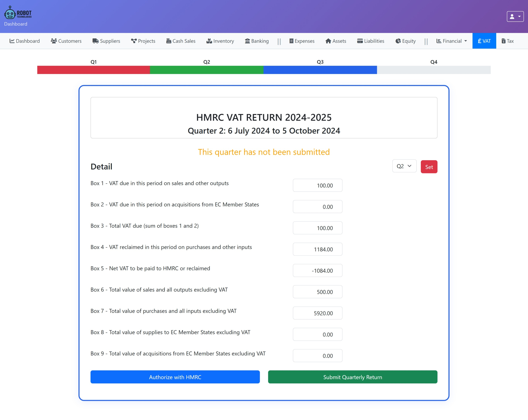Image resolution: width=528 pixels, height=420 pixels.
Task: Click the Box 5 net VAT field
Action: point(317,271)
